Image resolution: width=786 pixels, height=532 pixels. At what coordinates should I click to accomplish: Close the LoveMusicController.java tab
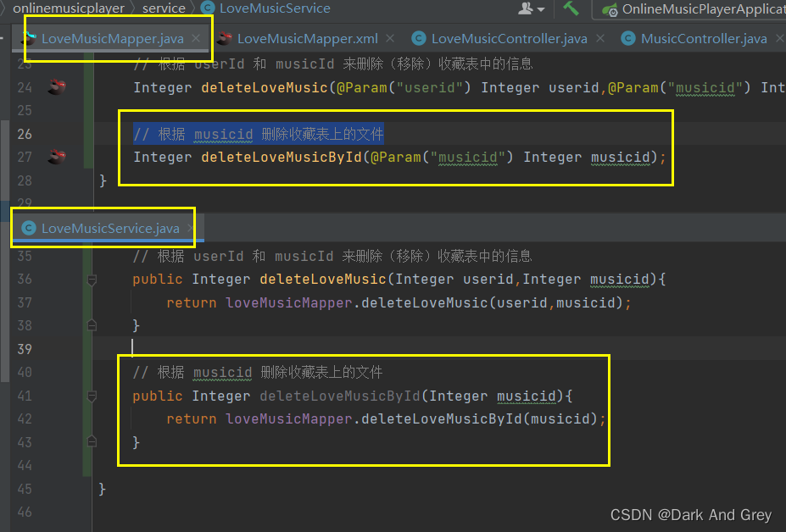pyautogui.click(x=600, y=38)
